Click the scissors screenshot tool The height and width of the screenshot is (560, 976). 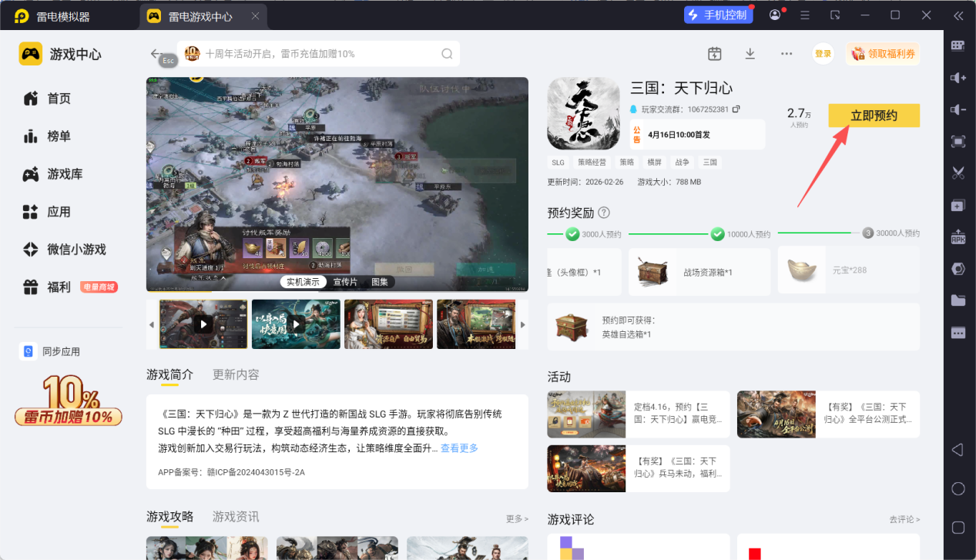[x=958, y=173]
